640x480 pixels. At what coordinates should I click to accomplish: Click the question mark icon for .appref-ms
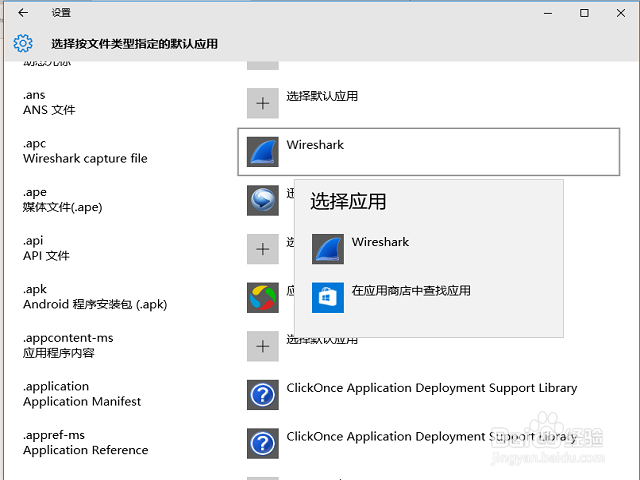point(263,443)
